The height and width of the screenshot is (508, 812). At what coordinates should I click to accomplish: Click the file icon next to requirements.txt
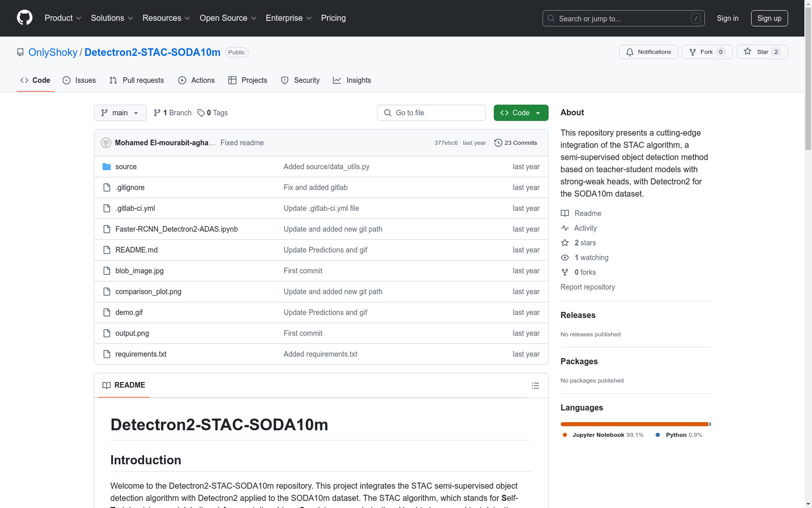[x=107, y=354]
